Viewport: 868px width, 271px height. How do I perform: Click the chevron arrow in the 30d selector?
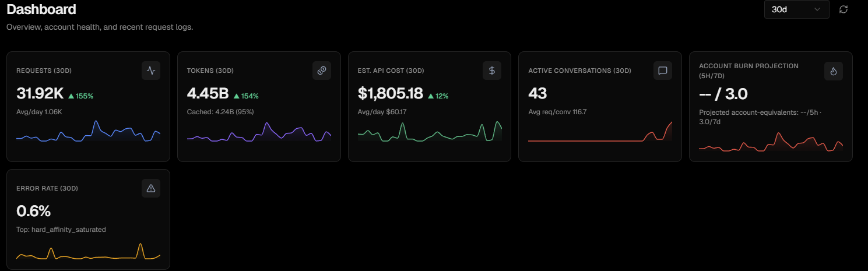[x=817, y=9]
